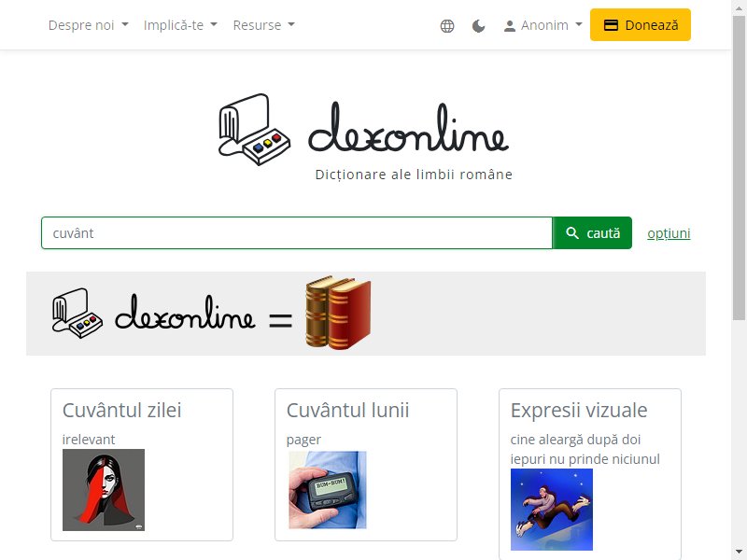This screenshot has width=747, height=560.
Task: Click the stacked books image in banner
Action: (338, 313)
